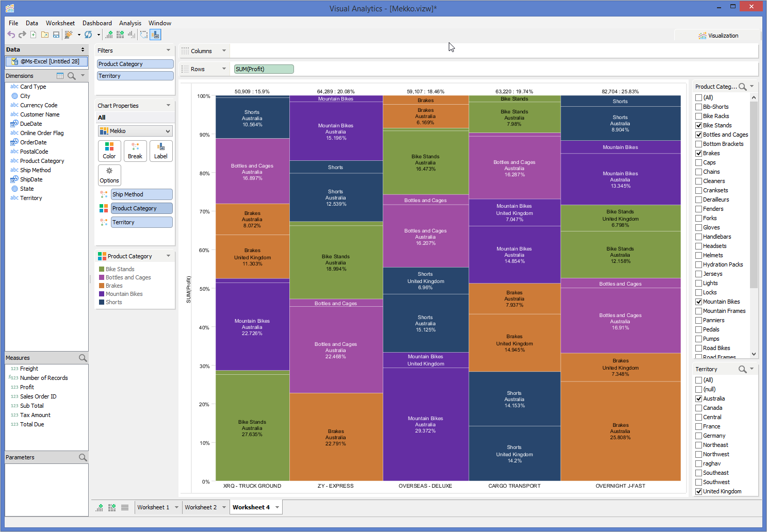Click the SUM(Profit) pill on Rows

[264, 69]
